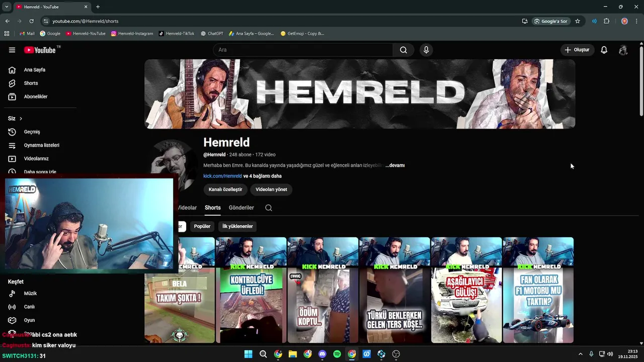Open Spotify from taskbar
Viewport: 644px width, 362px height.
(337, 354)
